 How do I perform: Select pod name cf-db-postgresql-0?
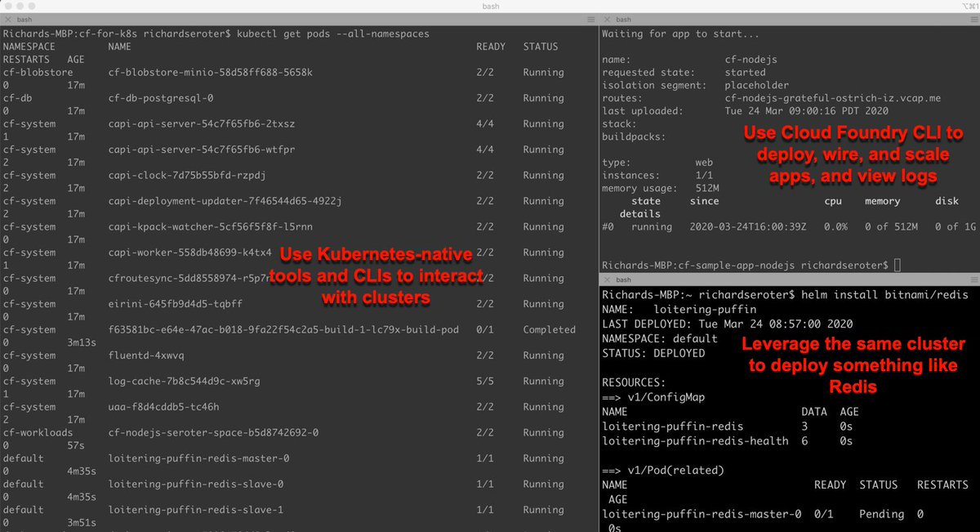(x=160, y=98)
